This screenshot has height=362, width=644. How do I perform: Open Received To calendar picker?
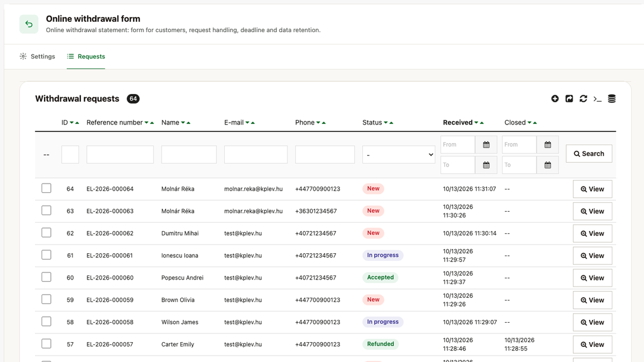click(x=487, y=165)
